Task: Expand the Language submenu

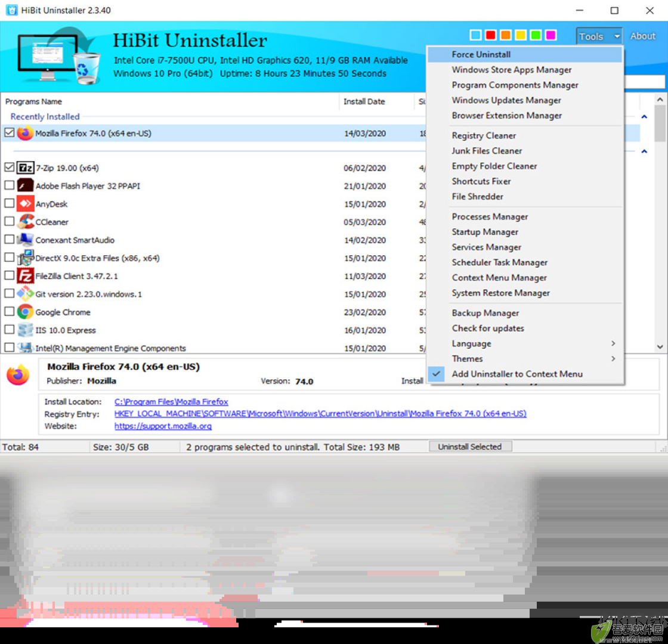Action: [x=525, y=343]
